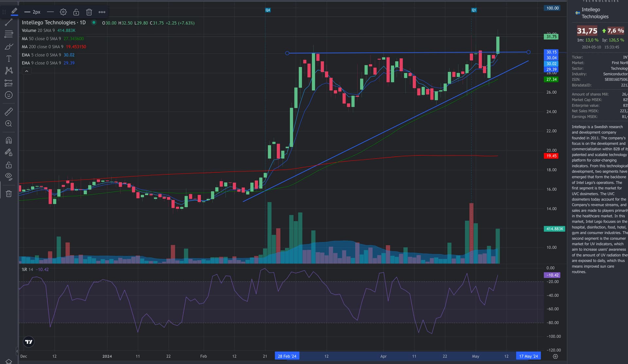Viewport: 628px width, 364px height.
Task: Toggle hide all drawings eye icon
Action: (x=9, y=177)
